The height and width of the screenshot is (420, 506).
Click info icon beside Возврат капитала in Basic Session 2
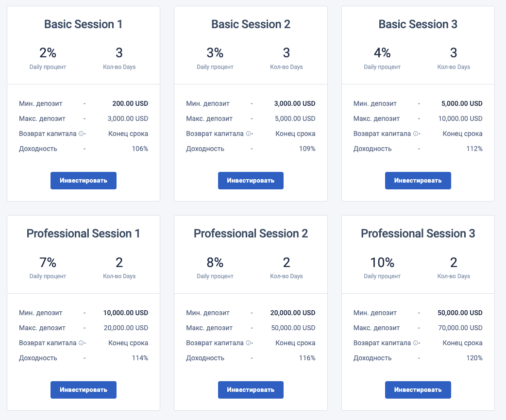click(x=248, y=134)
